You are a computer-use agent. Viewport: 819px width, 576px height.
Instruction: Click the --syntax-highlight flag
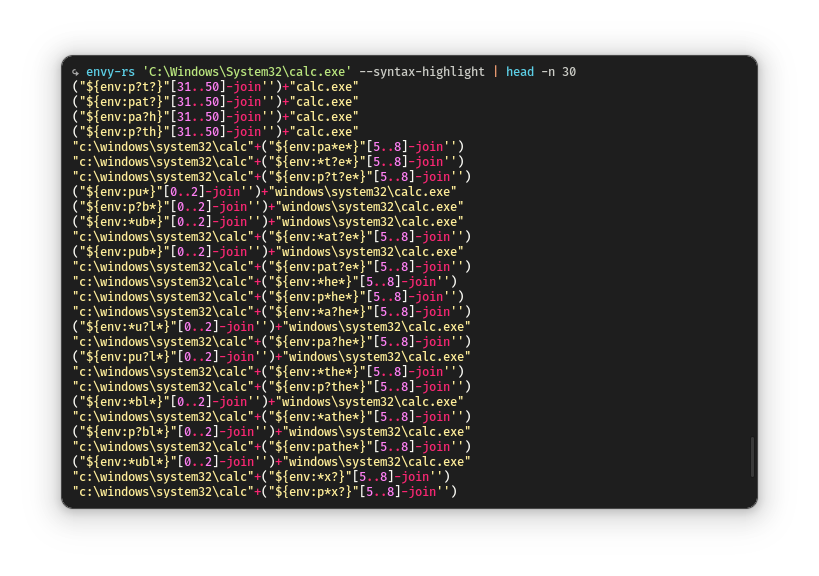click(x=422, y=72)
